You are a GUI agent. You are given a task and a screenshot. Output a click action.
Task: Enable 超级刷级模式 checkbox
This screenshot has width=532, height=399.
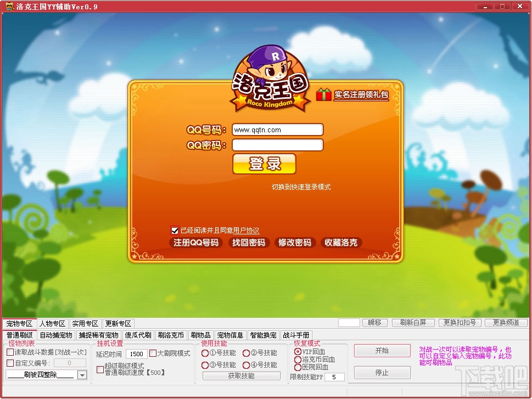click(x=100, y=369)
